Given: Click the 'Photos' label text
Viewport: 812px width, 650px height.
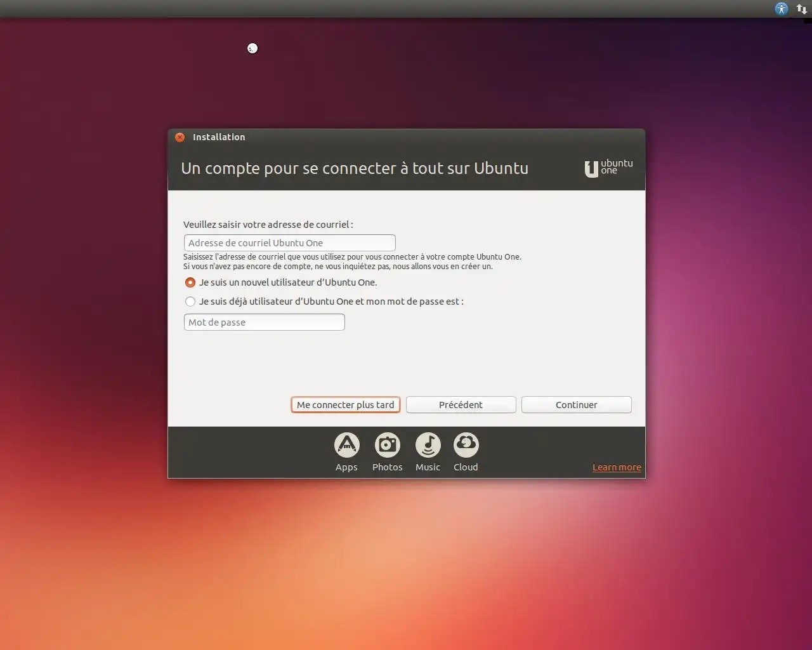Looking at the screenshot, I should 388,467.
